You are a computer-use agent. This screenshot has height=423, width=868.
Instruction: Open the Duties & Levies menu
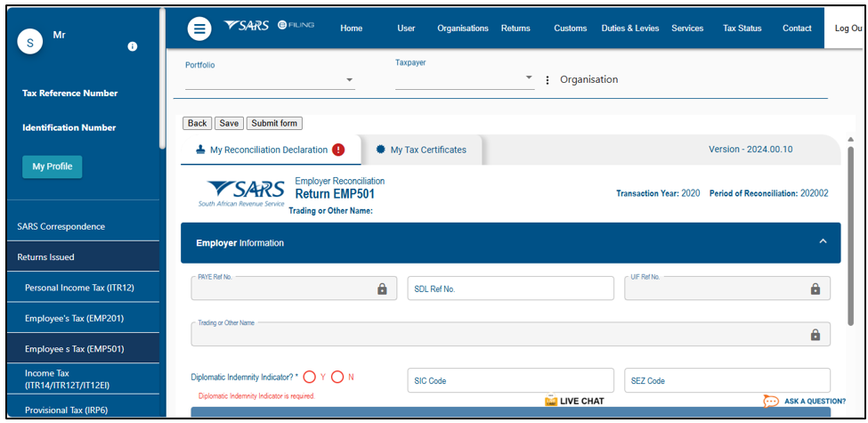point(630,28)
